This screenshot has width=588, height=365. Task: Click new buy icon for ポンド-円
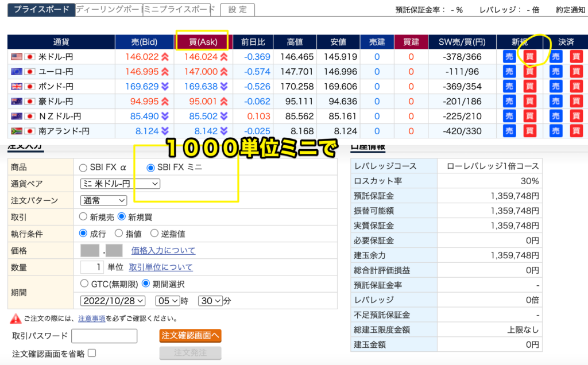[x=529, y=87]
